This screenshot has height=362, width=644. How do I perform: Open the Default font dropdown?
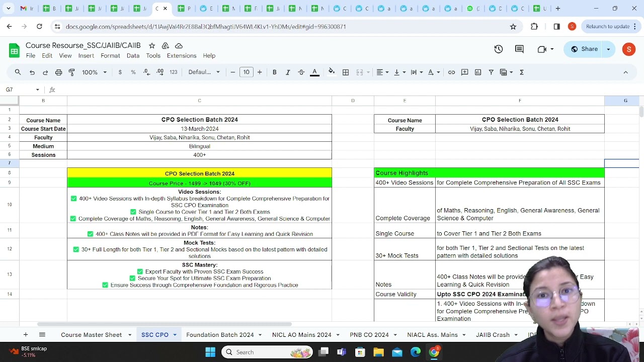[x=204, y=72]
